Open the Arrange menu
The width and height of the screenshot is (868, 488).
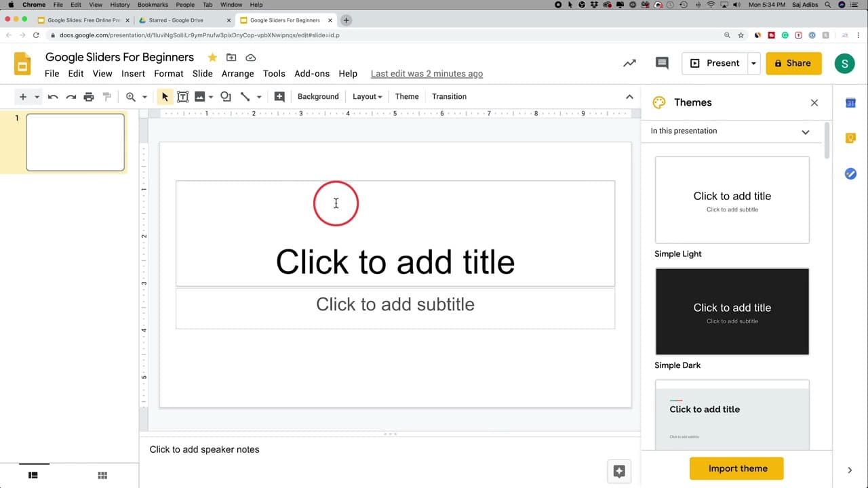coord(238,73)
